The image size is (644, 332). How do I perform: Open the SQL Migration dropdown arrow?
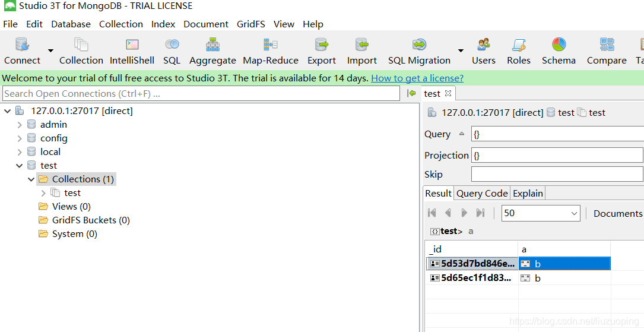click(461, 51)
